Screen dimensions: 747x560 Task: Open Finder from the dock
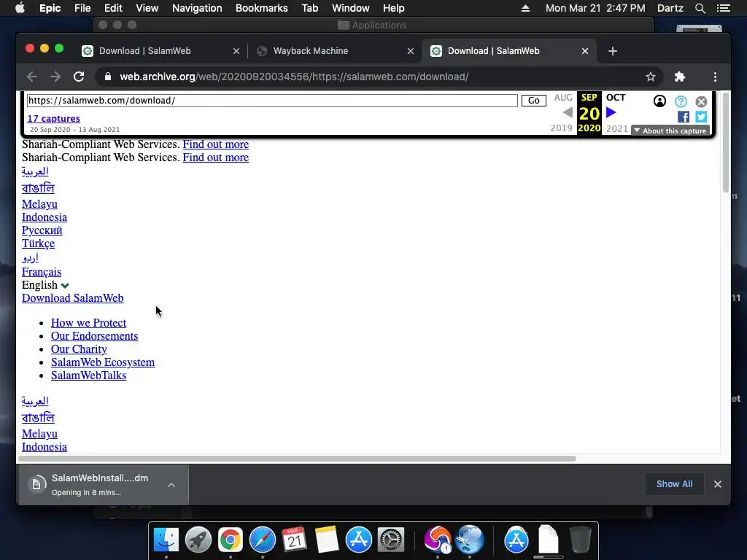click(x=166, y=540)
